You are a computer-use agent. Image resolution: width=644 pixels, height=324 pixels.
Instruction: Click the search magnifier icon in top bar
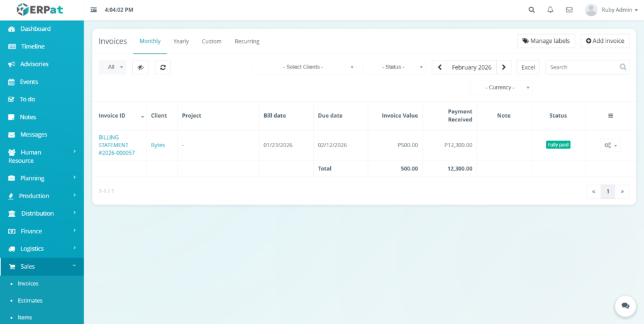531,10
